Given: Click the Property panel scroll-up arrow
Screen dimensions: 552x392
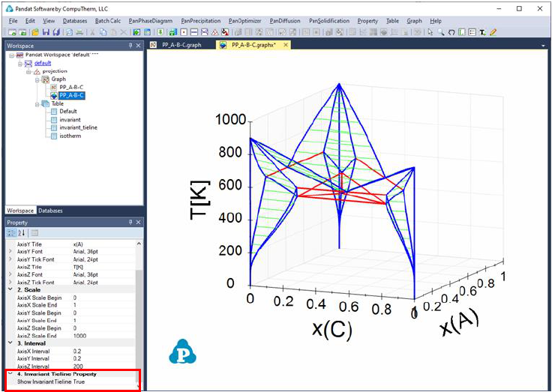Looking at the screenshot, I should coord(139,244).
